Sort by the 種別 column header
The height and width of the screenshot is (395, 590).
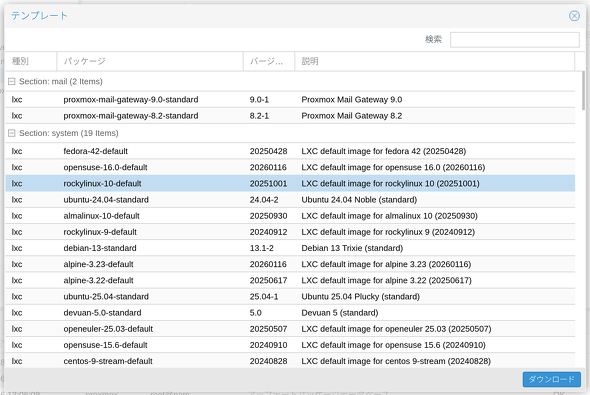[31, 61]
